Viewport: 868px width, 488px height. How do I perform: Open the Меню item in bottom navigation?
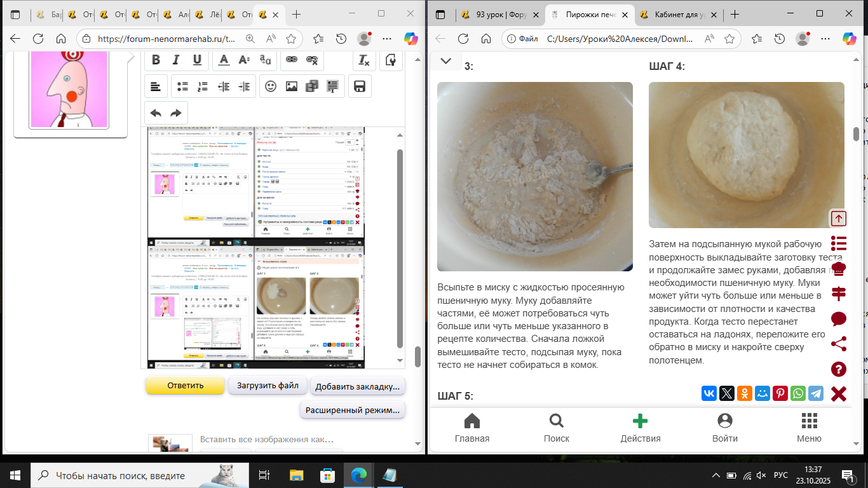point(808,428)
